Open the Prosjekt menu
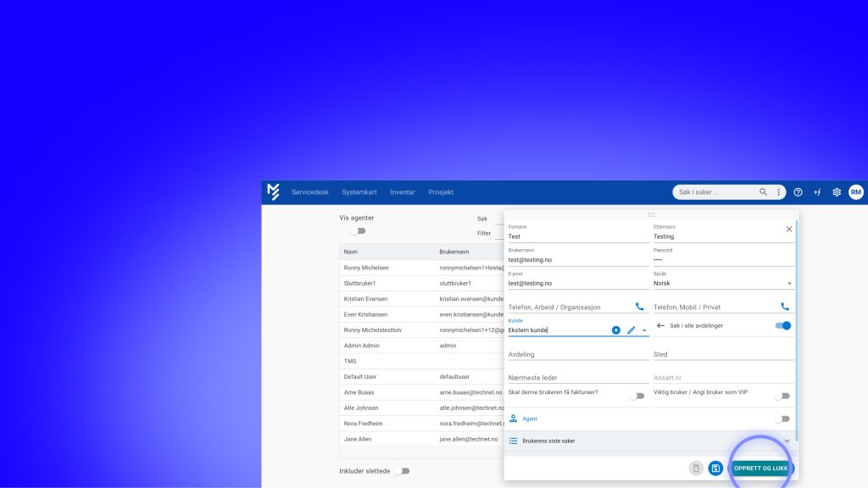 (x=441, y=192)
